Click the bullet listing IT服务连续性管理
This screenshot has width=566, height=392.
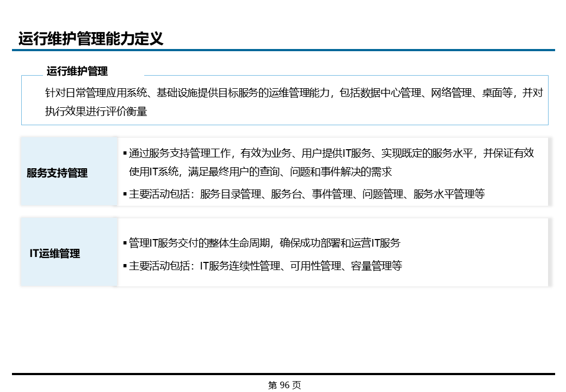(x=262, y=266)
